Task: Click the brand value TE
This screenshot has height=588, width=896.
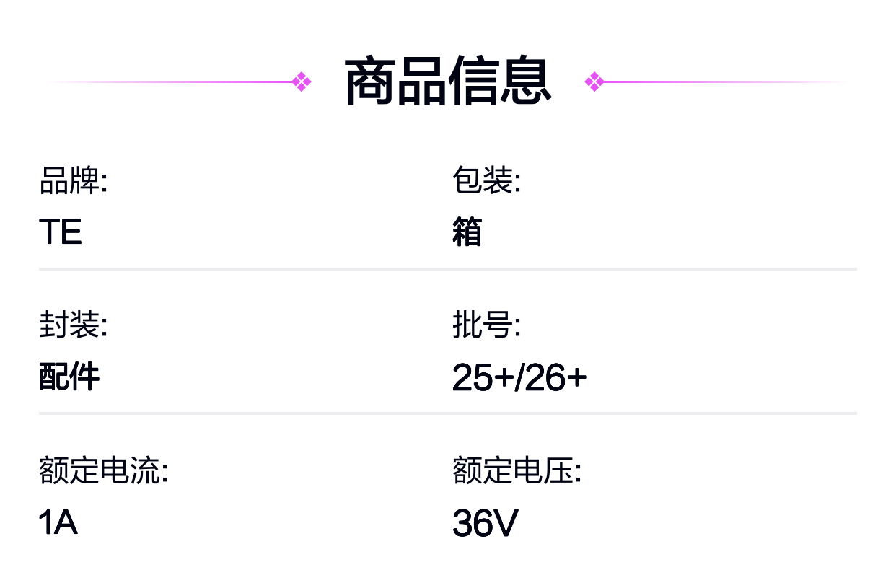Action: tap(61, 232)
